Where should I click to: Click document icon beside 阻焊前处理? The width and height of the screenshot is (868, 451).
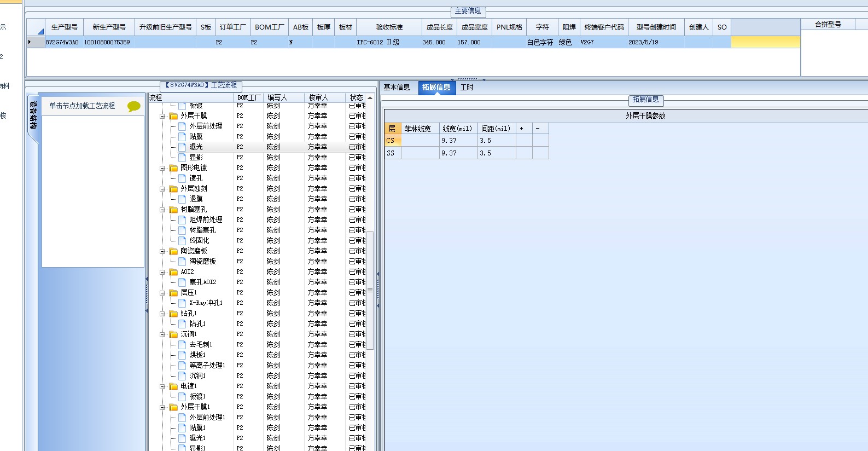[183, 220]
